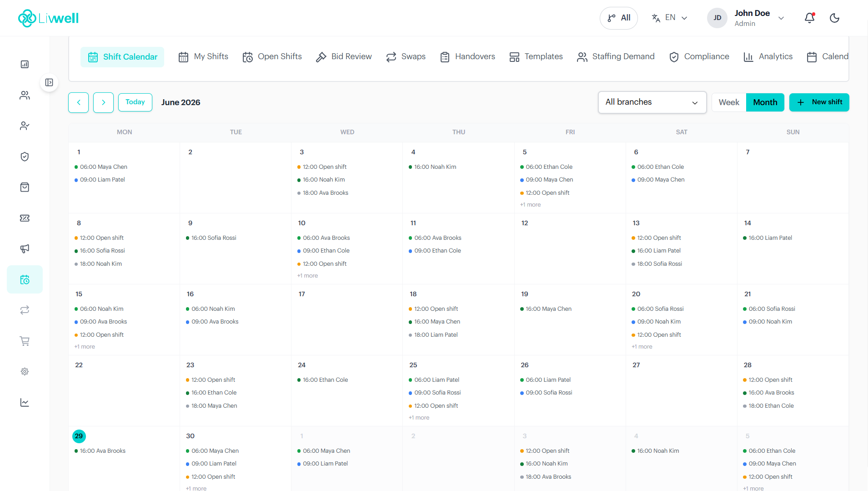This screenshot has width=868, height=491.
Task: Open 09:00 Ava Brooks shift on June 16
Action: coord(212,322)
